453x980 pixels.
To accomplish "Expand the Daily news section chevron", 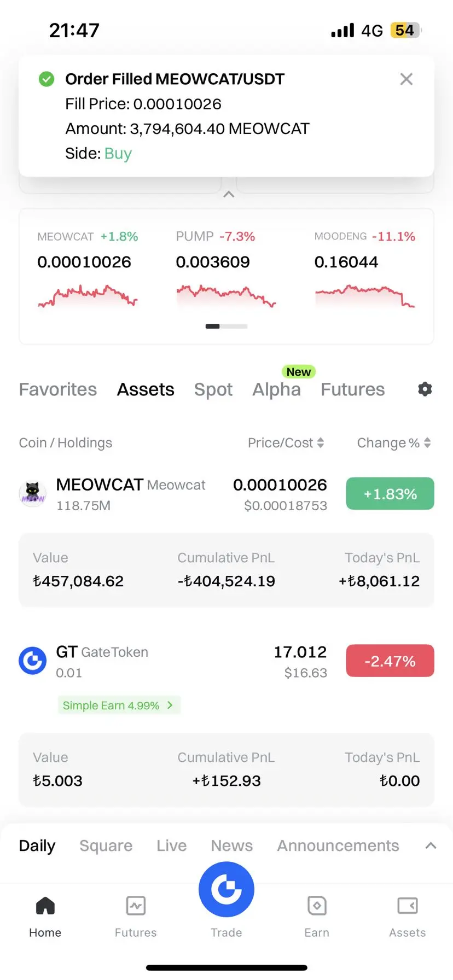I will [431, 845].
